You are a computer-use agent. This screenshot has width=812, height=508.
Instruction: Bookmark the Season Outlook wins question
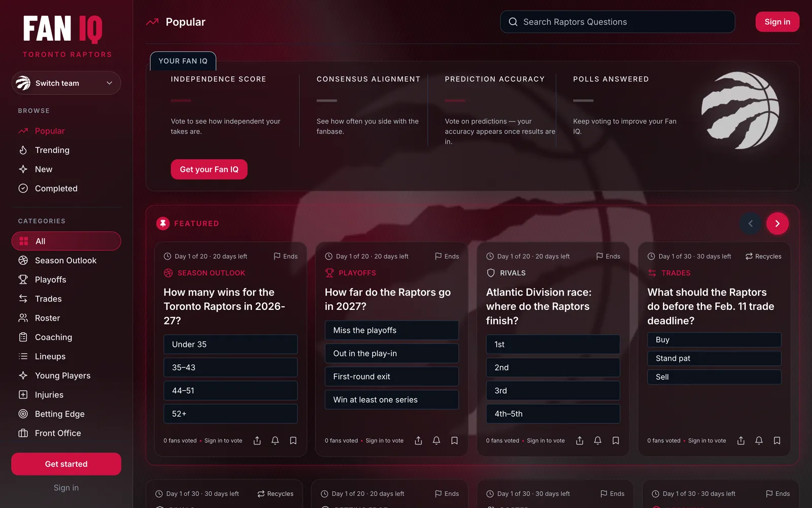click(x=293, y=440)
